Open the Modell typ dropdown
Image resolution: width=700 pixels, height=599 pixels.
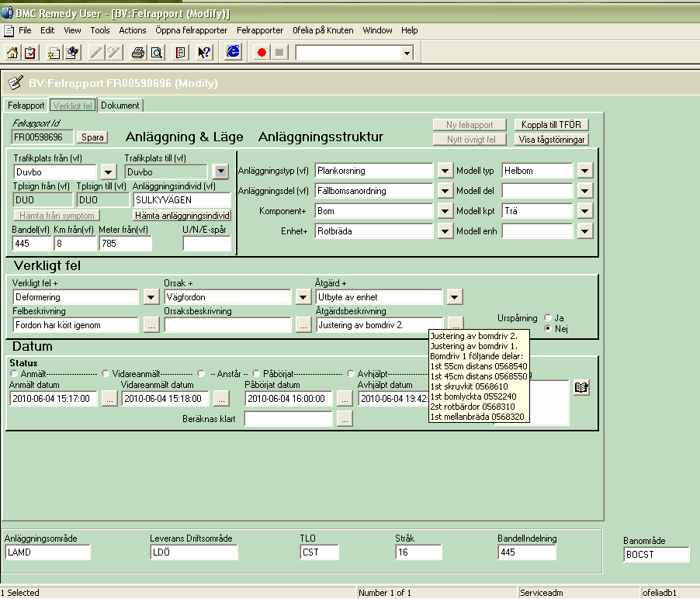(585, 171)
